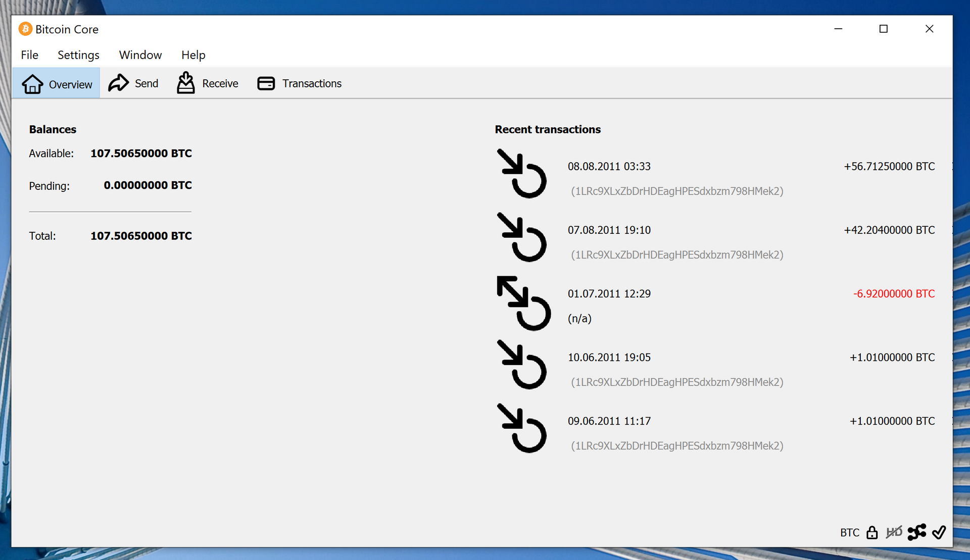Open the Receive tab
This screenshot has height=560, width=970.
coord(208,83)
